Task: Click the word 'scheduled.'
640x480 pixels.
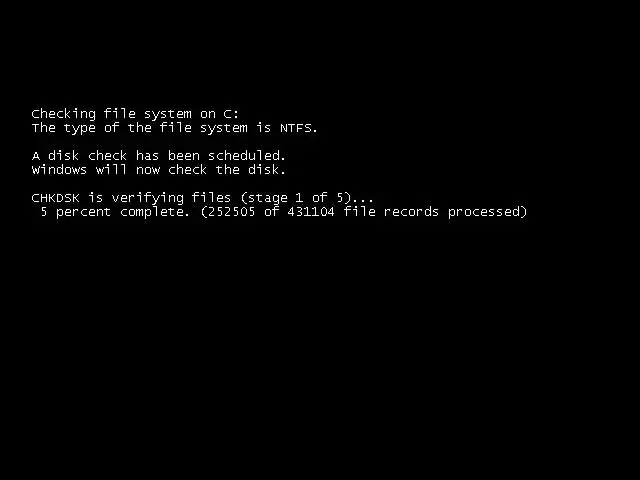Action: (x=247, y=156)
